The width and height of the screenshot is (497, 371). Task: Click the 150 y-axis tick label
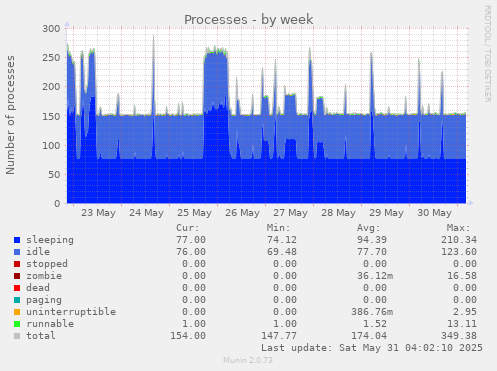point(51,116)
